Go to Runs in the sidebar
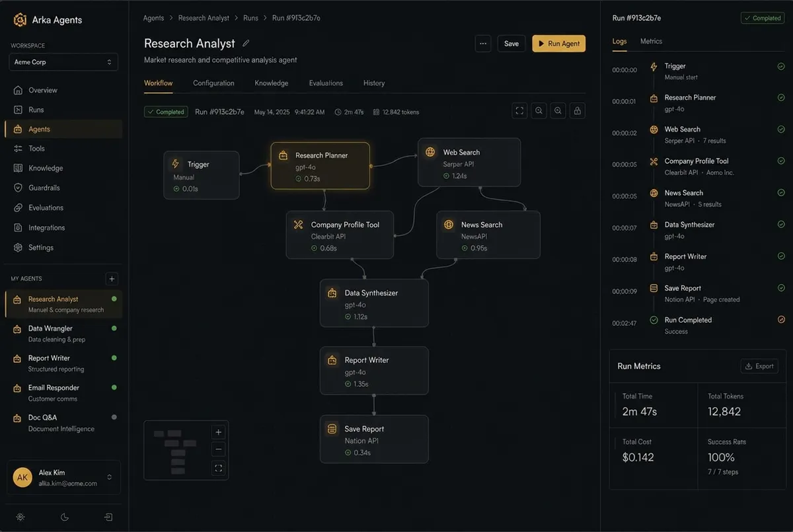 coord(63,110)
